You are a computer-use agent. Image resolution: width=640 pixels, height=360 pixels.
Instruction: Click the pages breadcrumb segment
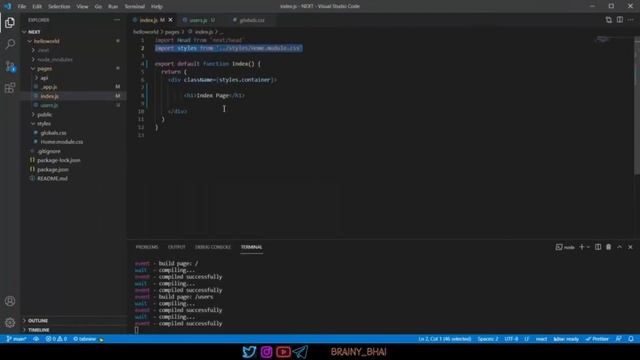pos(172,32)
